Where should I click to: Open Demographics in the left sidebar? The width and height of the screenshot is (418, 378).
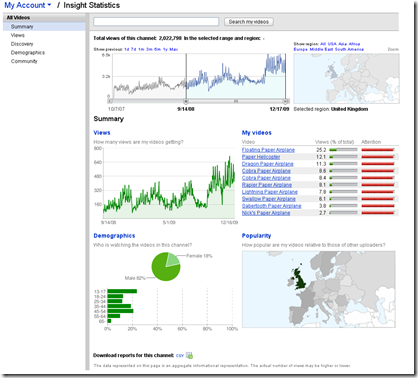click(x=28, y=53)
